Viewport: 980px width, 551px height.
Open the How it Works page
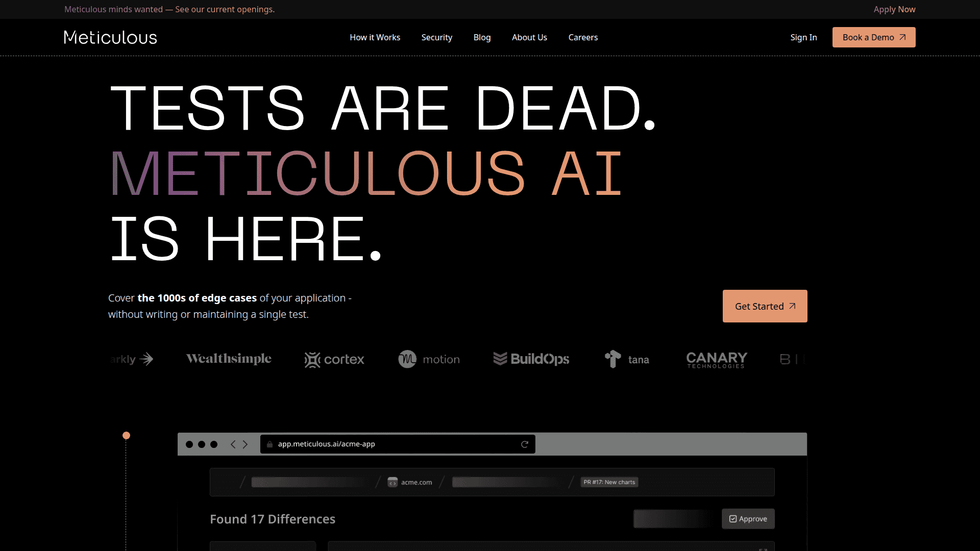pyautogui.click(x=375, y=37)
